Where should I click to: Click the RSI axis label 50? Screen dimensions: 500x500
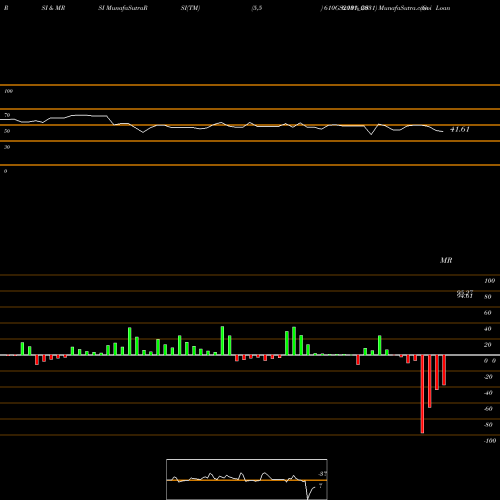[7, 131]
